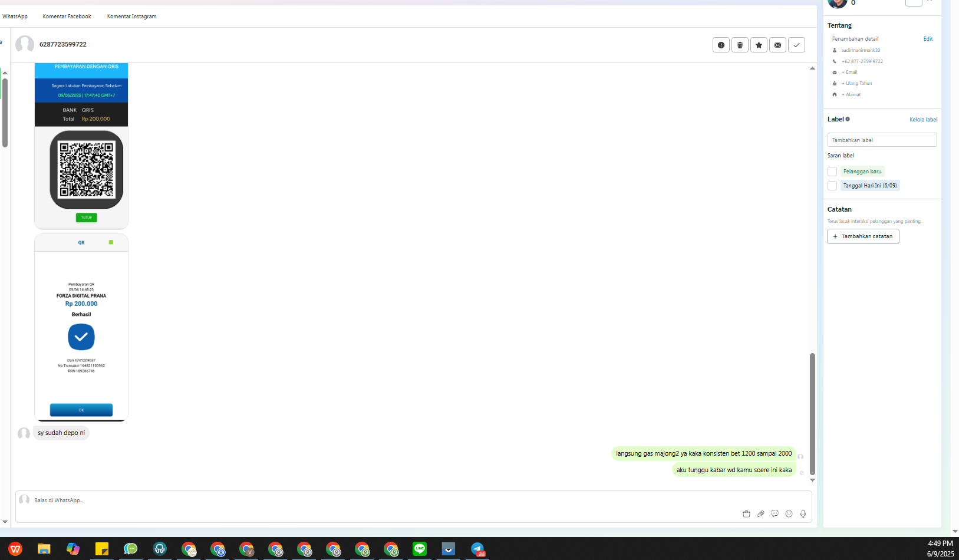Switch to Komentar Instagram tab
The width and height of the screenshot is (959, 560).
coord(131,17)
